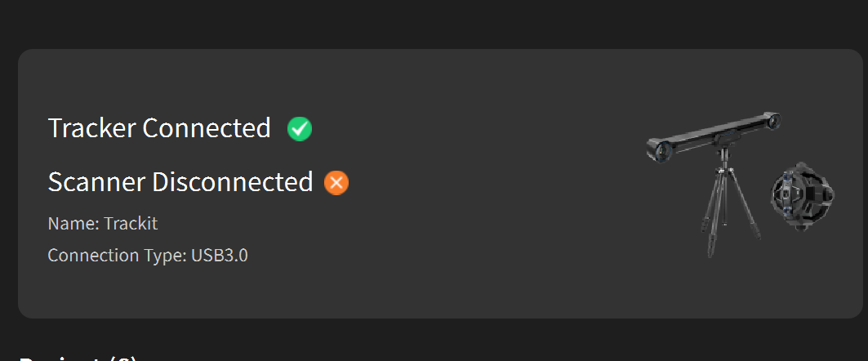This screenshot has height=361, width=868.
Task: Click the tracker's right camera lens
Action: (772, 123)
